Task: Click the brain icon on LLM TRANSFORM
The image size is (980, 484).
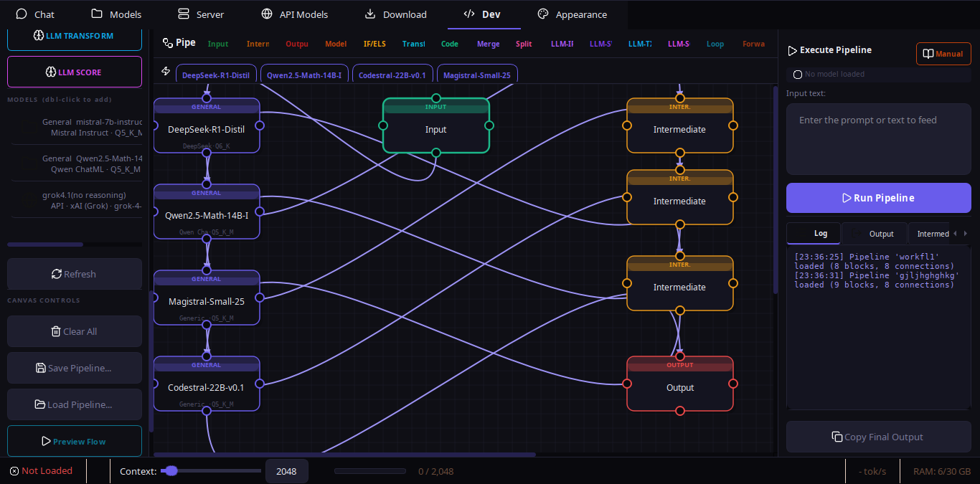Action: [39, 35]
